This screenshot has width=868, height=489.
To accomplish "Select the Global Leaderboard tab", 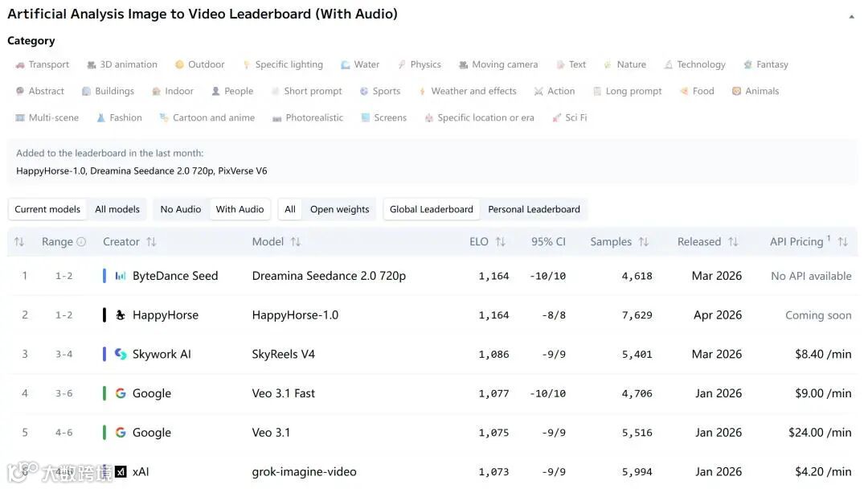I will (431, 209).
